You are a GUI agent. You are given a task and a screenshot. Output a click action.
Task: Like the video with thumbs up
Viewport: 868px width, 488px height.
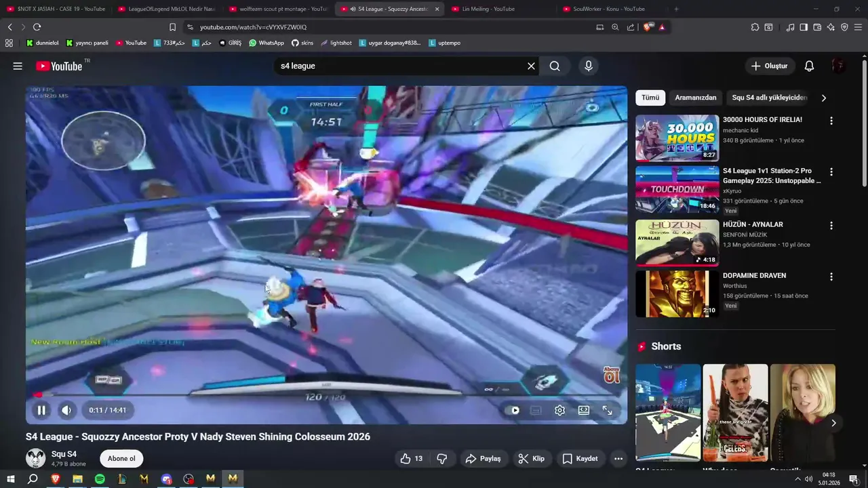point(412,459)
